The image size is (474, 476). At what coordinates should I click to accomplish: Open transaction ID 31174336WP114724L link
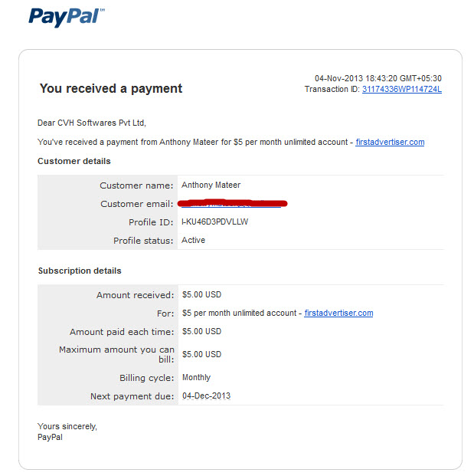[401, 89]
